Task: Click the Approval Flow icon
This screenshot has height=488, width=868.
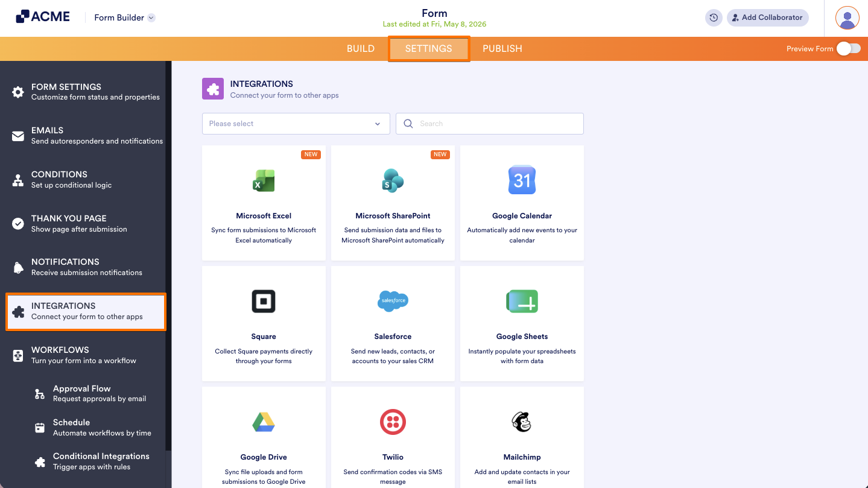Action: [40, 394]
